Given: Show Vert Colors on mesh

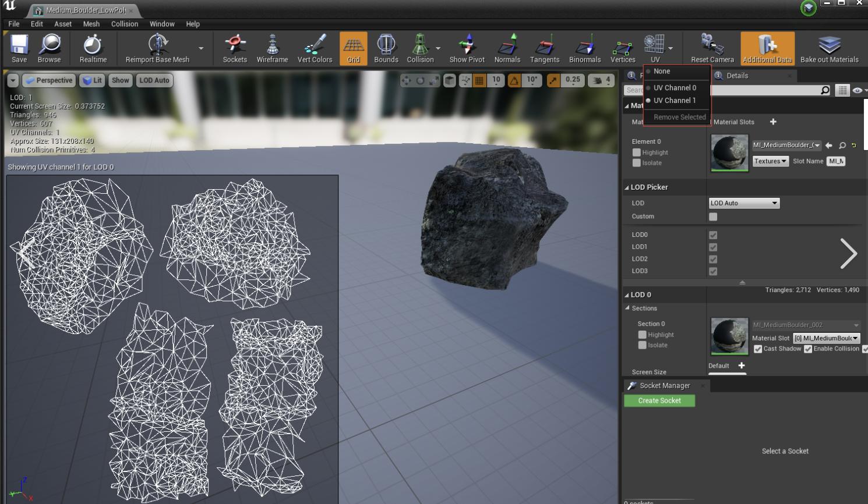Looking at the screenshot, I should pos(315,48).
